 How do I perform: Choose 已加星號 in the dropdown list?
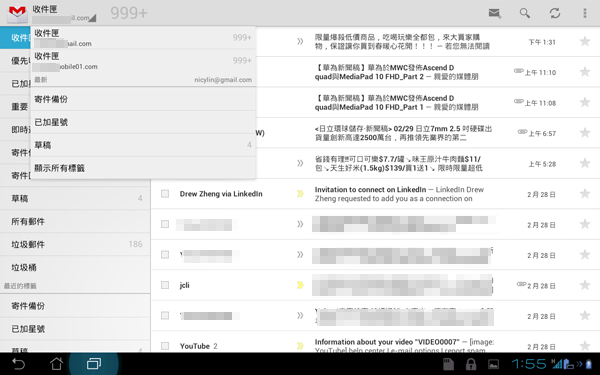143,122
